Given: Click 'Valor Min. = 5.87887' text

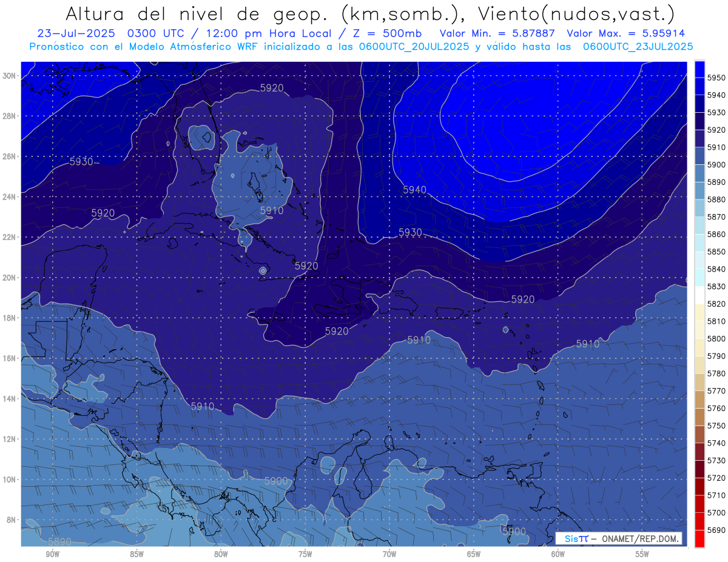Looking at the screenshot, I should 497,33.
